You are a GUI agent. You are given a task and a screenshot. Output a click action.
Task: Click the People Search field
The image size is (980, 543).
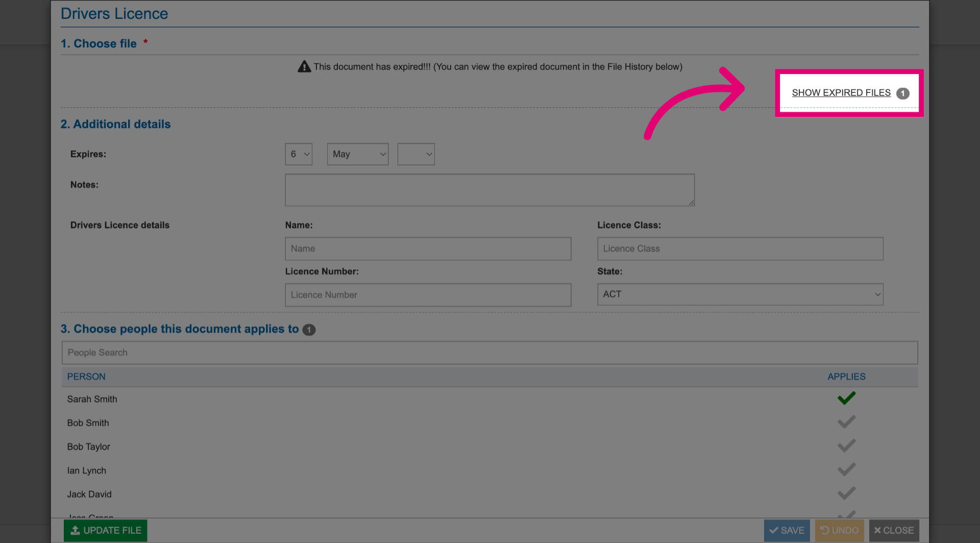pyautogui.click(x=489, y=353)
